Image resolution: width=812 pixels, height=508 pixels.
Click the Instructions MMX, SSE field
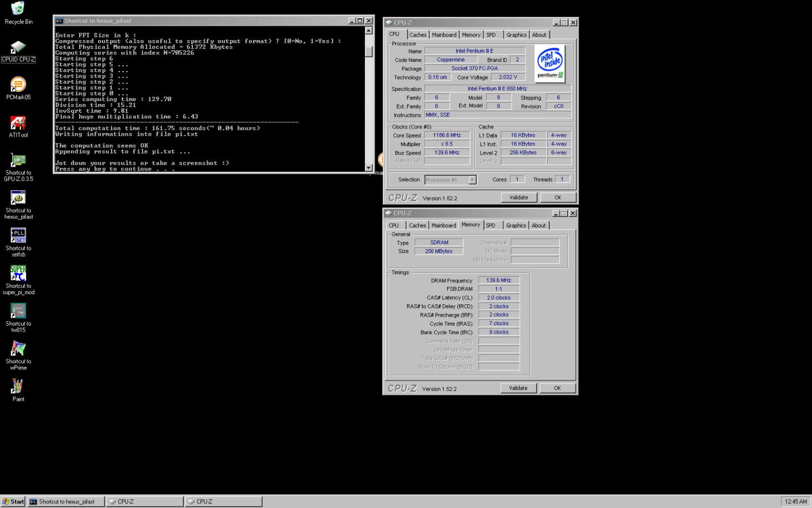tap(497, 115)
